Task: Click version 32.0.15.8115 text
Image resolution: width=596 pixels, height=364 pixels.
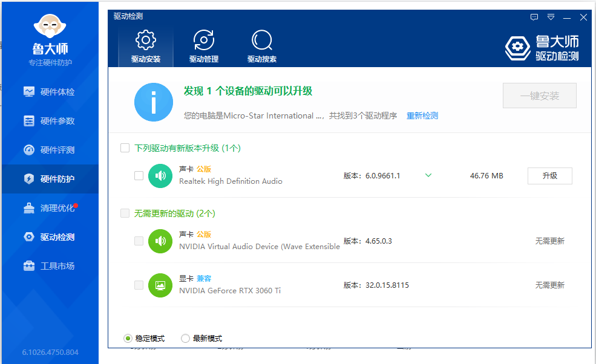Action: click(x=387, y=285)
